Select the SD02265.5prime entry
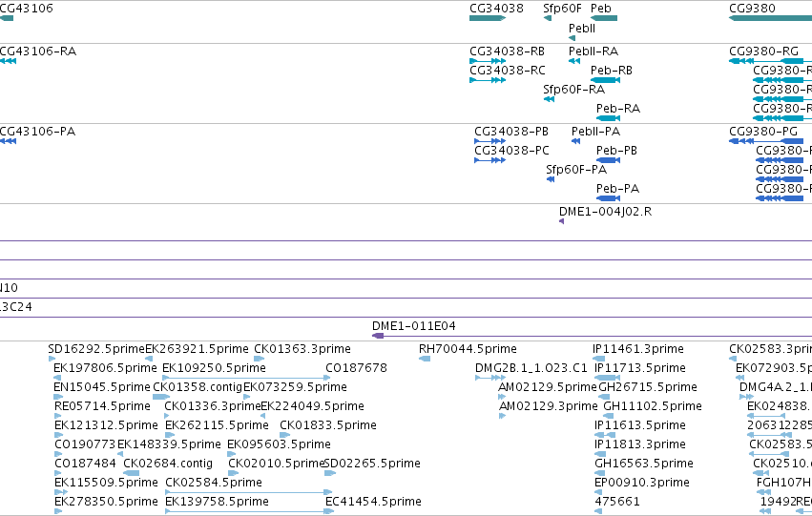Screen dimensions: 812x516 [x=372, y=464]
